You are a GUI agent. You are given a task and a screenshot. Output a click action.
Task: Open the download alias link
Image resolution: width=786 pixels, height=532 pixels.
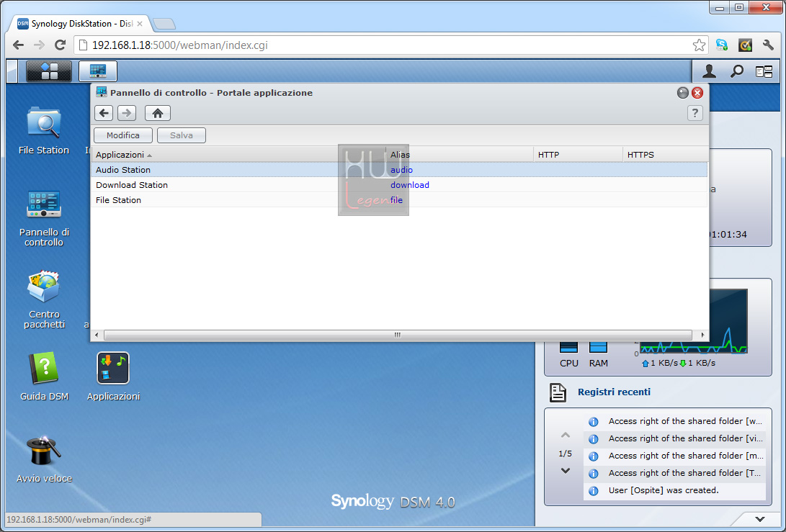[x=410, y=185]
